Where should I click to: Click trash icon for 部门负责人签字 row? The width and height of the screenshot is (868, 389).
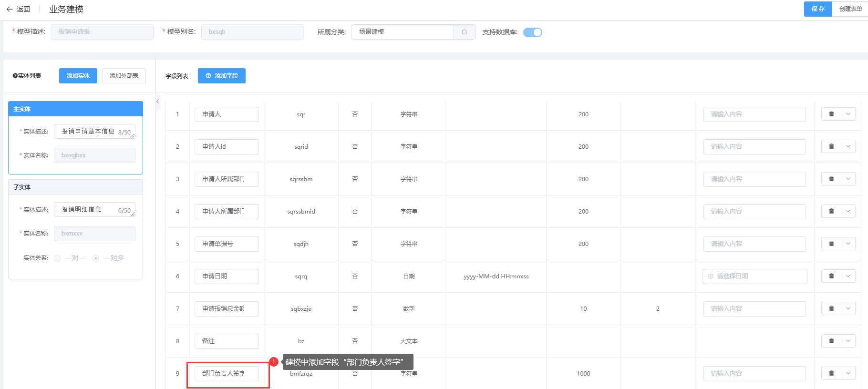point(831,373)
